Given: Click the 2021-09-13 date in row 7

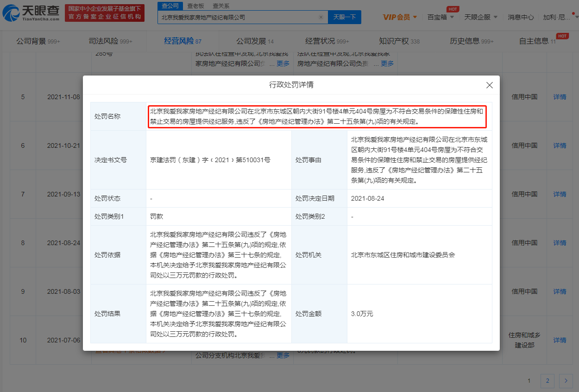Looking at the screenshot, I should click(63, 194).
